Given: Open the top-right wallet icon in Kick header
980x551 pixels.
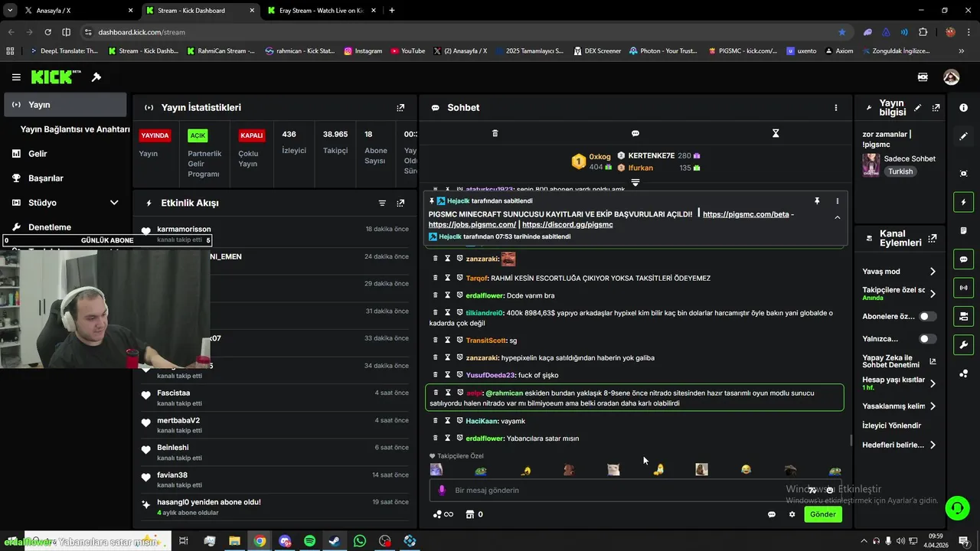Looking at the screenshot, I should (x=923, y=77).
